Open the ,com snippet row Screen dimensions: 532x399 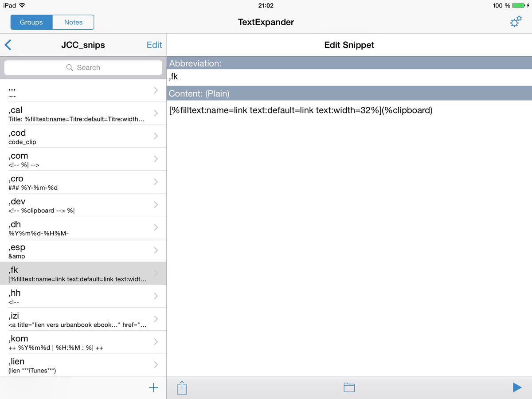(x=83, y=159)
